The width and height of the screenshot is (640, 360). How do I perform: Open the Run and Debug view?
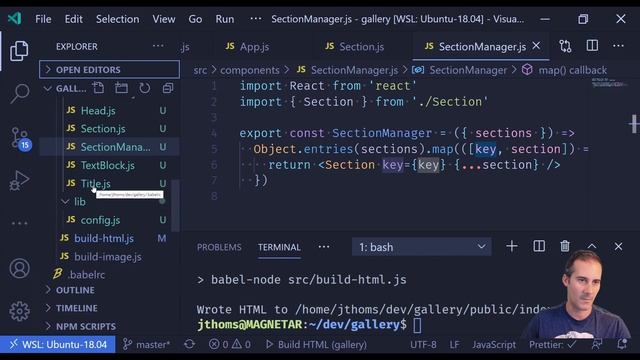coord(19,180)
